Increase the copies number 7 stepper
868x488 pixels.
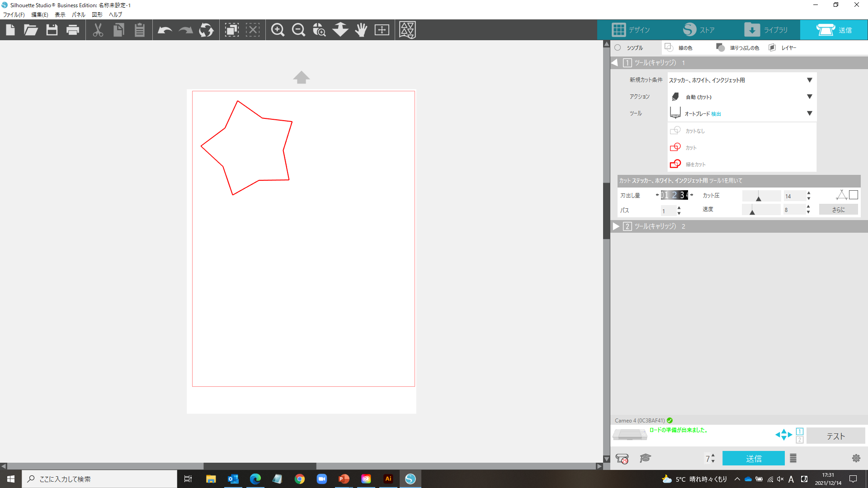[x=713, y=455]
